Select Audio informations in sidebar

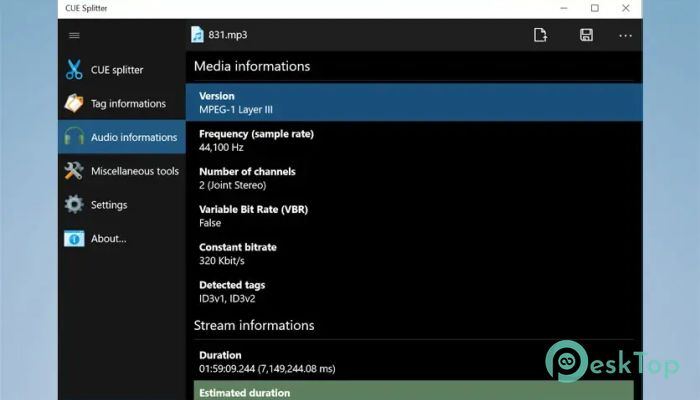pyautogui.click(x=122, y=137)
